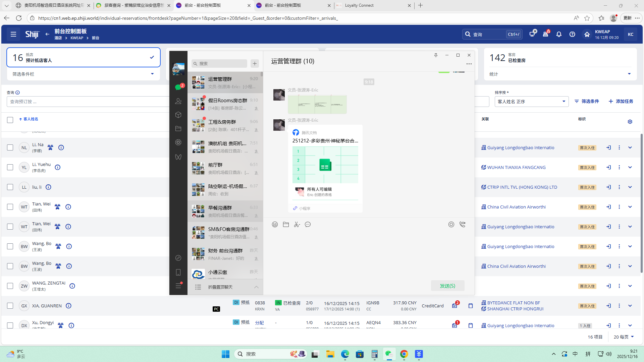Open the help question mark icon

coord(572,34)
